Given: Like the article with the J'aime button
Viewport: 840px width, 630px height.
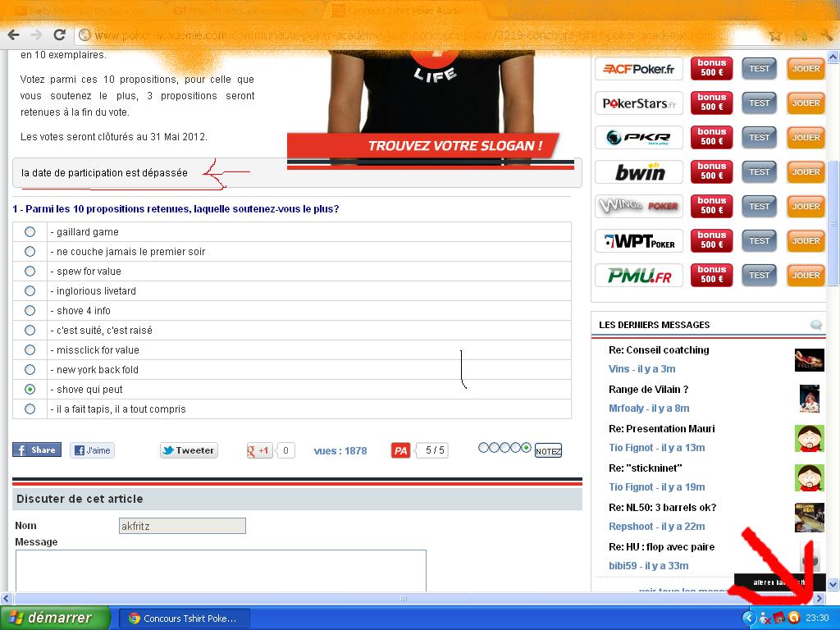Looking at the screenshot, I should 92,450.
